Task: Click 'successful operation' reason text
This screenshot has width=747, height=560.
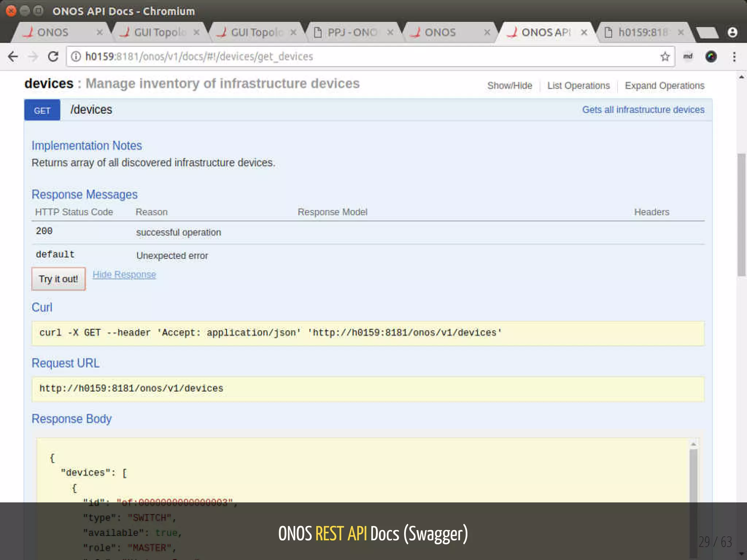Action: coord(178,232)
